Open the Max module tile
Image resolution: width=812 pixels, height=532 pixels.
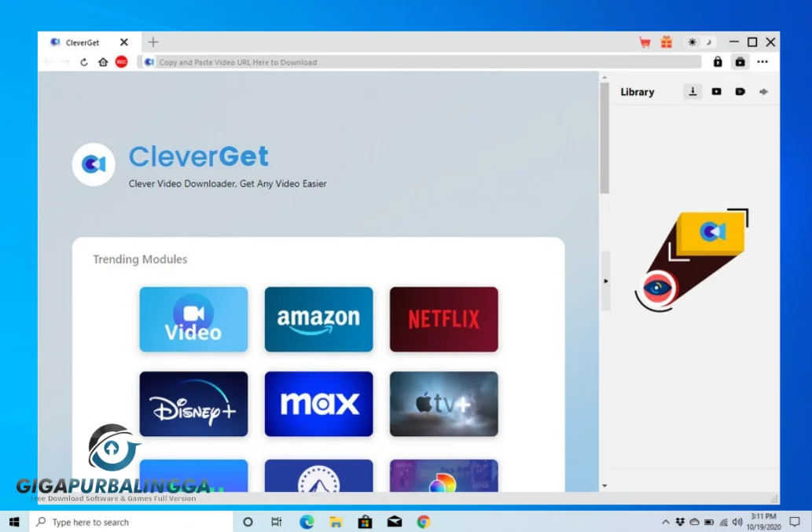coord(318,404)
